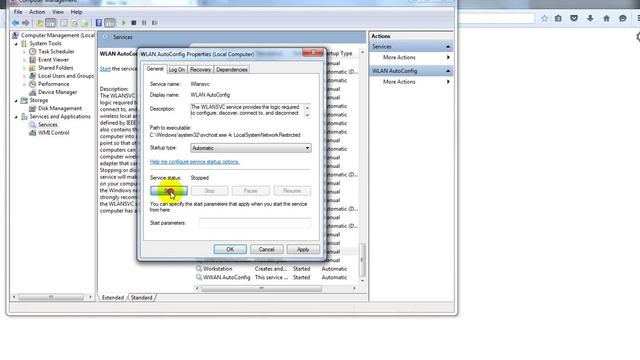The width and height of the screenshot is (640, 360).
Task: Open Device Manager from the console tree
Action: pyautogui.click(x=57, y=92)
